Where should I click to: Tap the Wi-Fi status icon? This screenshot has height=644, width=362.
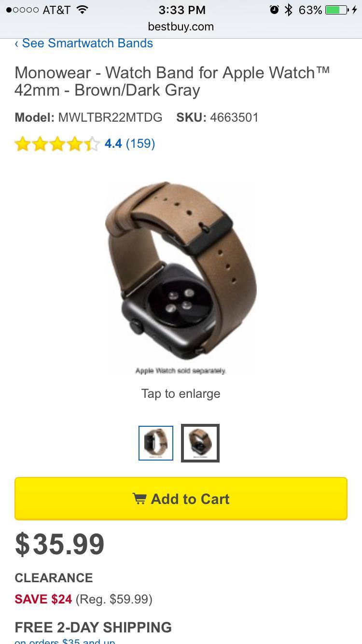pyautogui.click(x=83, y=10)
